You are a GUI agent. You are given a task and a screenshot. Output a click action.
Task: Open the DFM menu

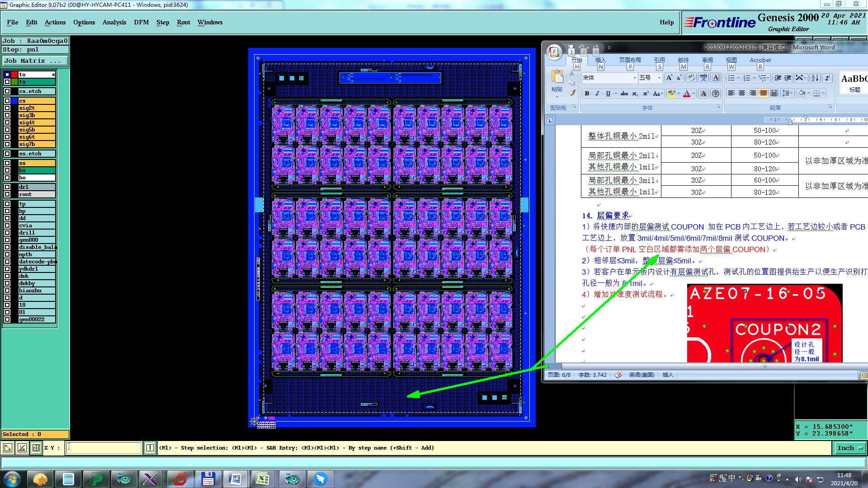pos(141,22)
